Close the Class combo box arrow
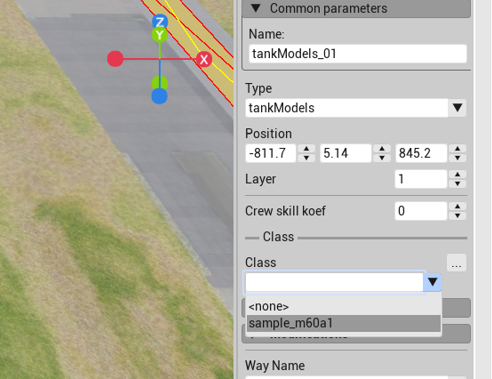 [x=433, y=282]
